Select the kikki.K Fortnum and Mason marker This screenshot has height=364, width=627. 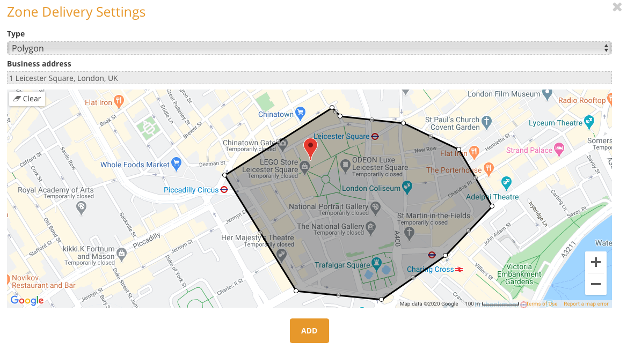pyautogui.click(x=121, y=254)
